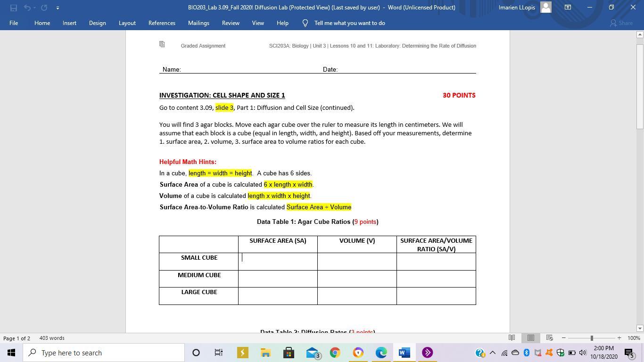644x362 pixels.
Task: Switch to the Insert tab
Action: (69, 23)
